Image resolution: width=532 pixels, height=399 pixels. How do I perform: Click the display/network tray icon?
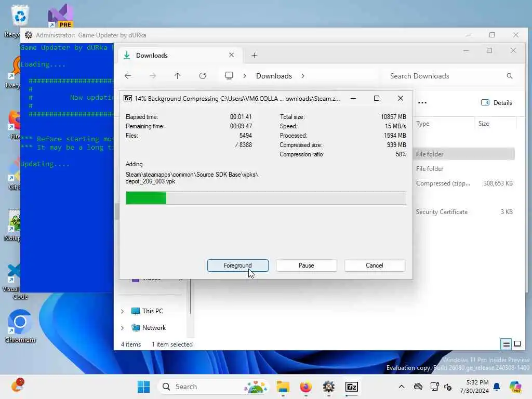coord(434,387)
